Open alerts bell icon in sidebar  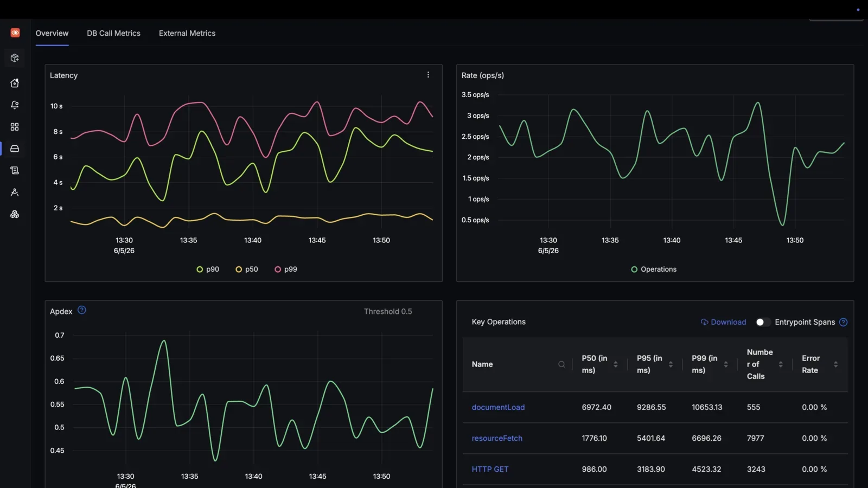[x=15, y=105]
